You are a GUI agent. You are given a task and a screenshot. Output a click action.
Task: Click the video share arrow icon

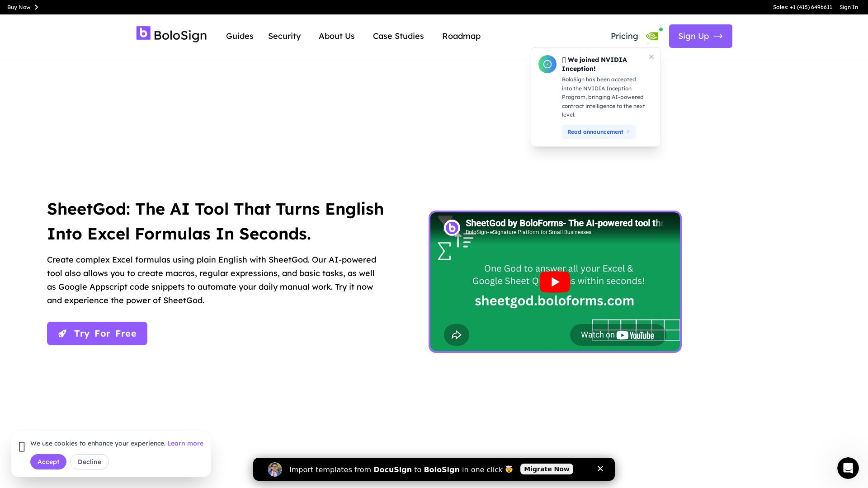pos(456,335)
